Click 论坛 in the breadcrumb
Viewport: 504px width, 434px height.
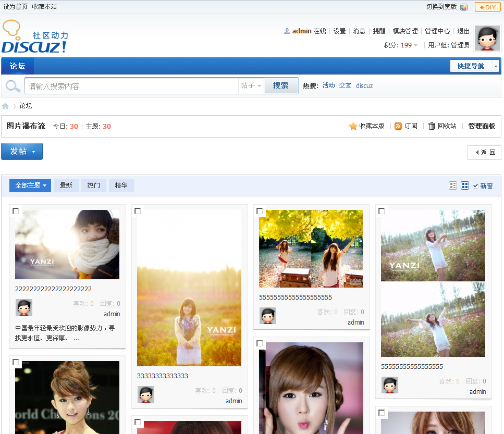point(26,106)
